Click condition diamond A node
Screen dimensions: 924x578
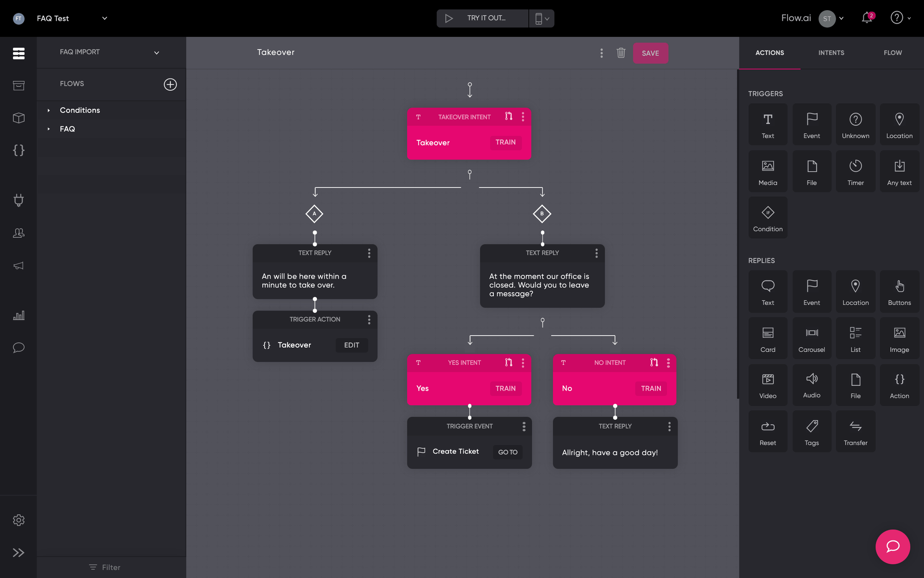pos(314,214)
